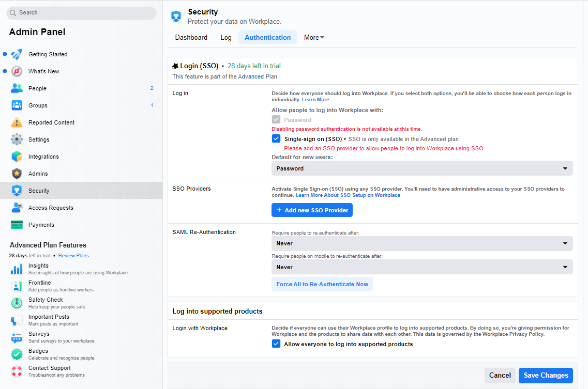Screen dimensions: 588x389
Task: Click the Save Changes button
Action: click(546, 375)
